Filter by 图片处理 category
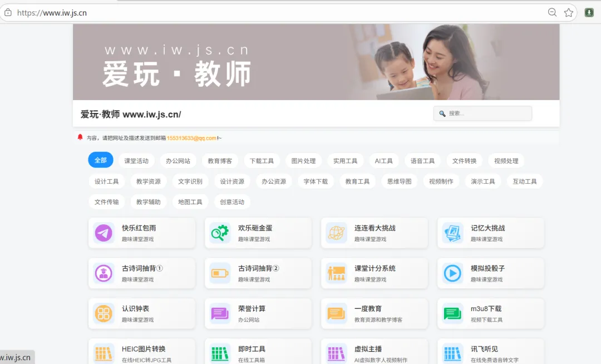Viewport: 601px width, 364px height. tap(303, 161)
